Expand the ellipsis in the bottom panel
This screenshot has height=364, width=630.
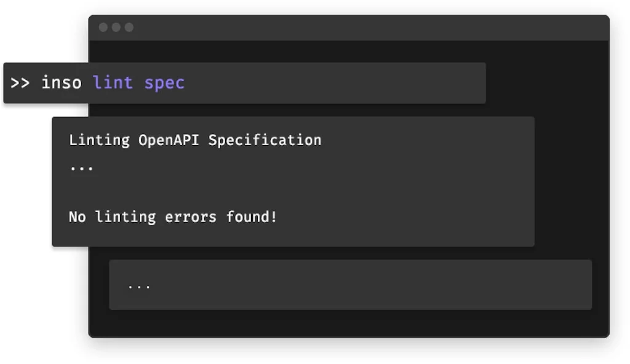(x=139, y=286)
